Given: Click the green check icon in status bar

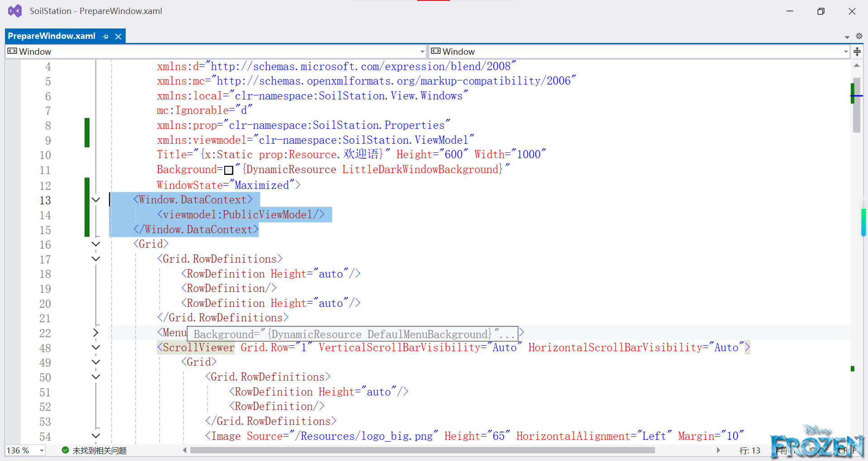Looking at the screenshot, I should pos(65,450).
